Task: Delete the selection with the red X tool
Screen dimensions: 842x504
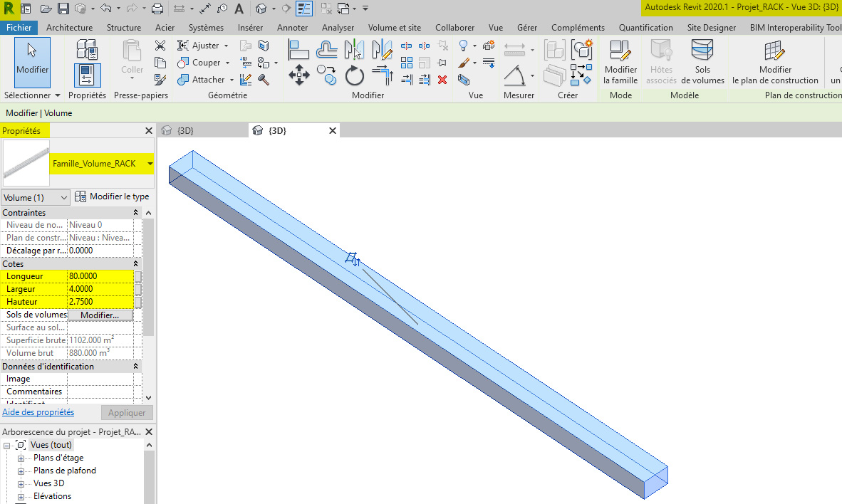Action: coord(442,79)
